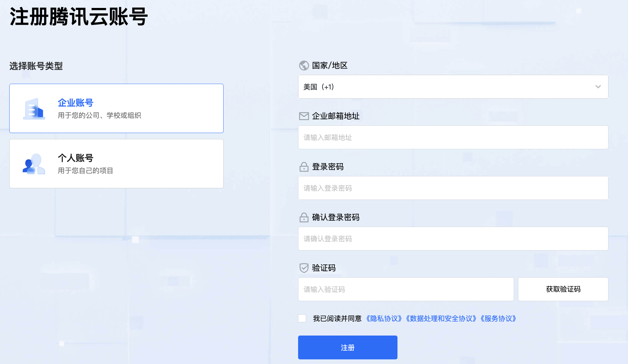Click the 登录密码 field label

[x=328, y=167]
